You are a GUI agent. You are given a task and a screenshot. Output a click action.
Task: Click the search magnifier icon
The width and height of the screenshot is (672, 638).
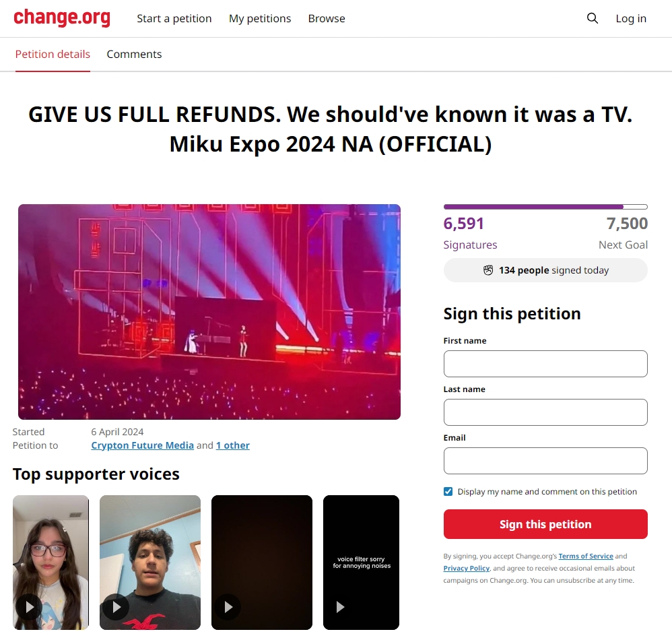(593, 18)
